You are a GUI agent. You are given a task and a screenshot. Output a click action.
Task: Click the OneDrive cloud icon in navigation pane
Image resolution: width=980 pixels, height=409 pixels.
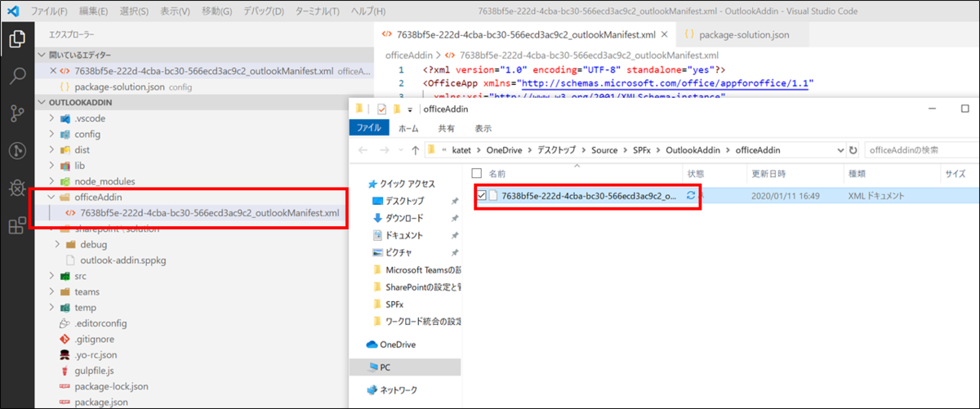372,344
